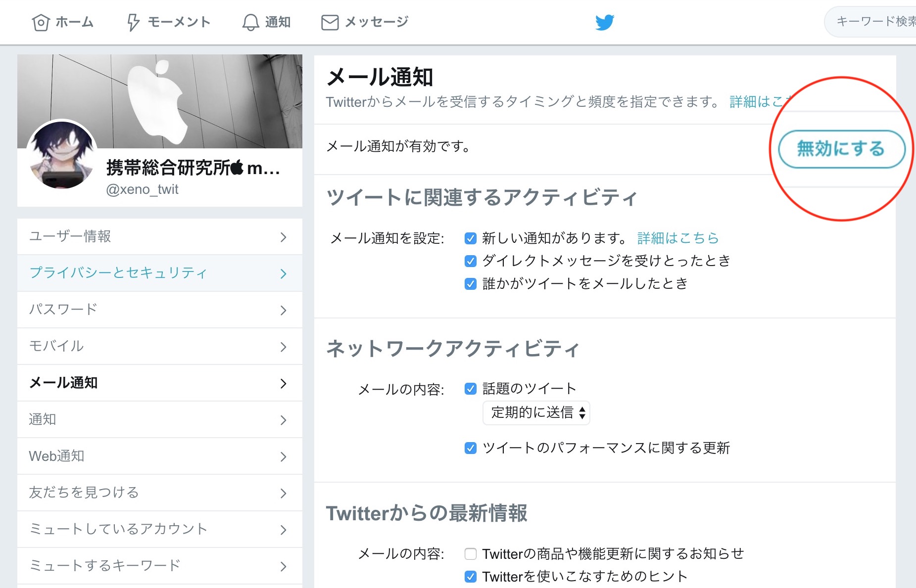Click chevron on ユーザー情報 row
The height and width of the screenshot is (588, 916).
(283, 237)
